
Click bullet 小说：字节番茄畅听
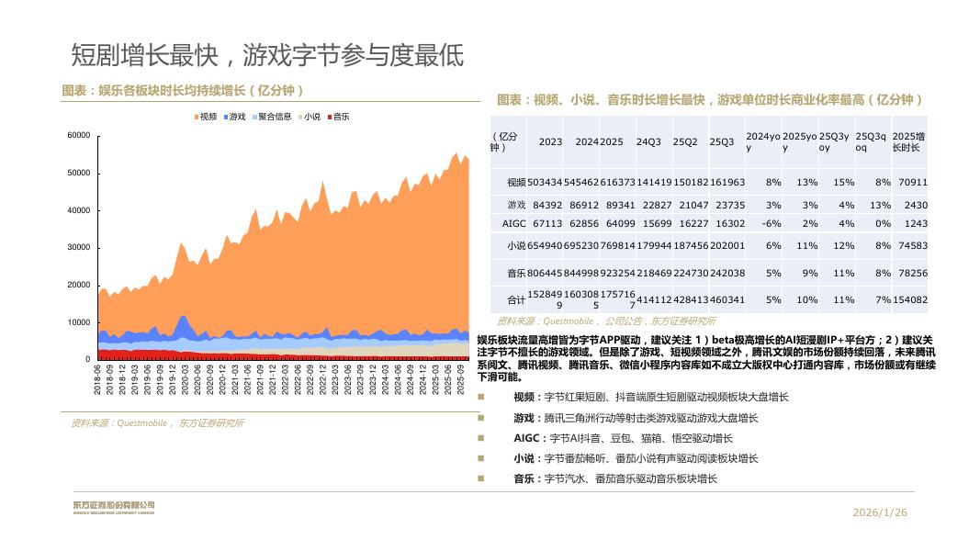click(x=636, y=458)
